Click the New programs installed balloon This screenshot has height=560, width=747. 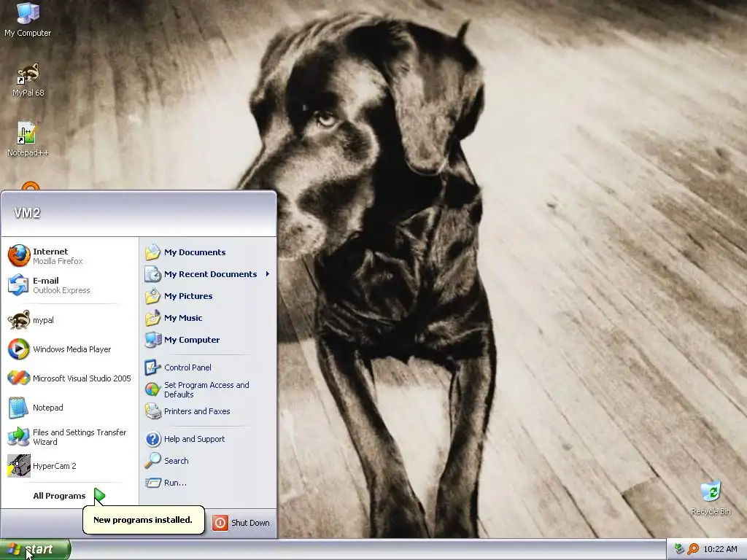(144, 519)
